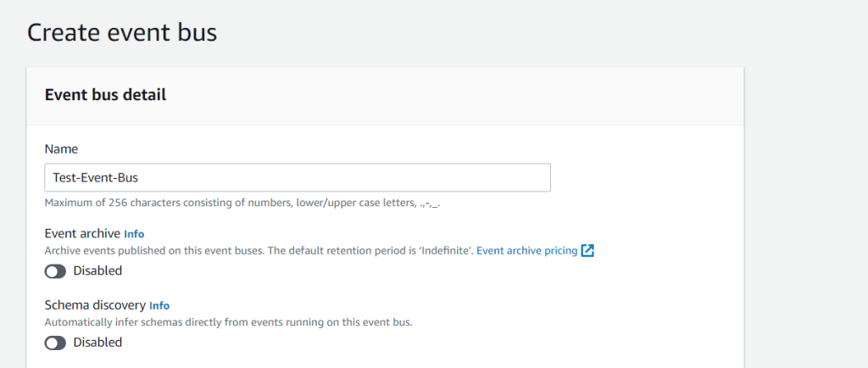Open the Info link beside Schema discovery
The width and height of the screenshot is (868, 368).
(x=159, y=305)
